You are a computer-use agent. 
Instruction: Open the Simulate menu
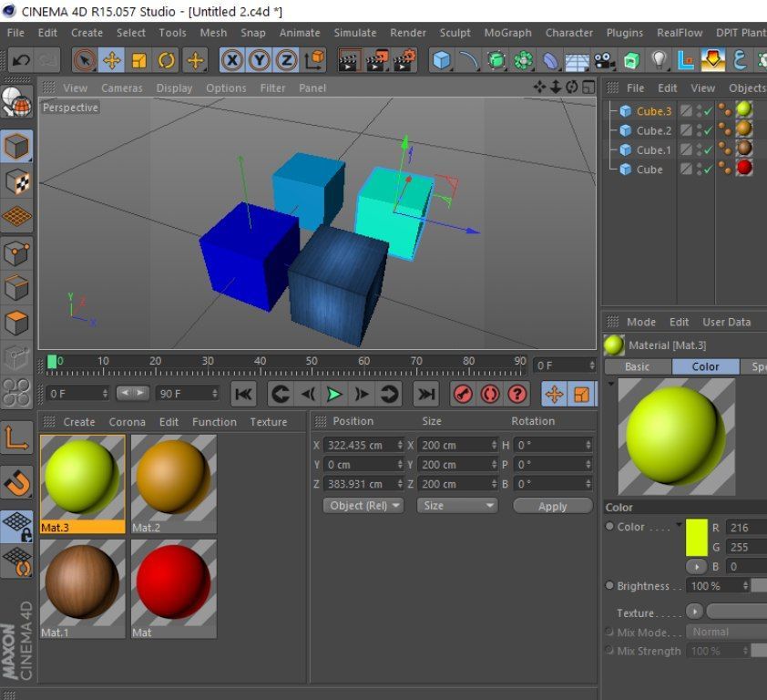coord(355,33)
